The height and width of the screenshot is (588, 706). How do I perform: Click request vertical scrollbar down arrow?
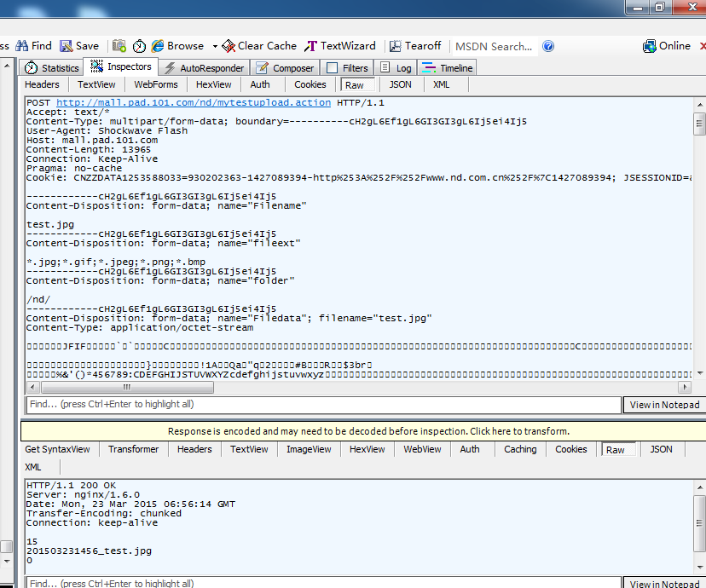tap(700, 373)
